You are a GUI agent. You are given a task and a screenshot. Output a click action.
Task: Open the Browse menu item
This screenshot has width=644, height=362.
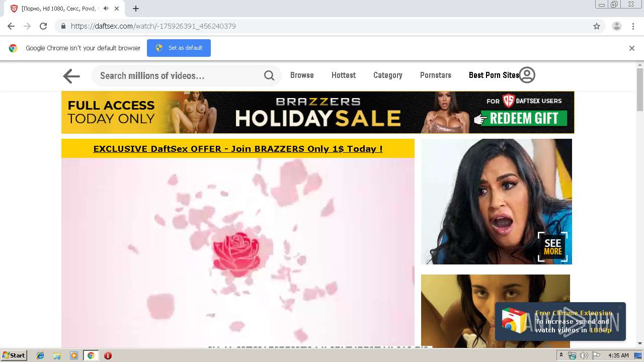[302, 75]
